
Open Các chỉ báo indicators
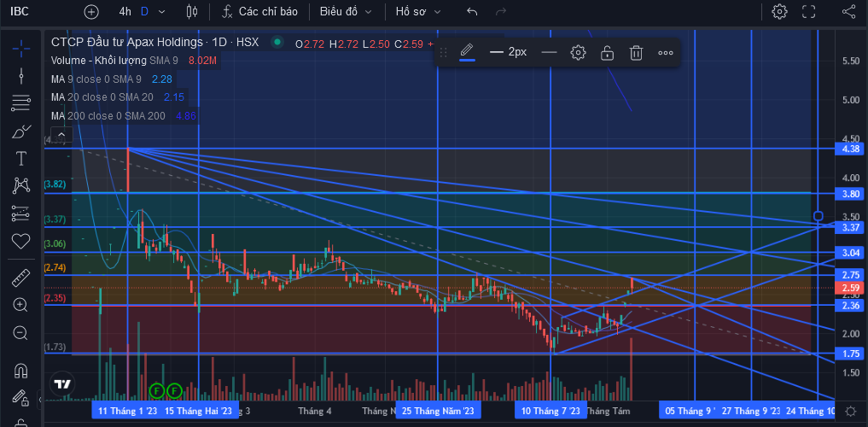pyautogui.click(x=259, y=12)
